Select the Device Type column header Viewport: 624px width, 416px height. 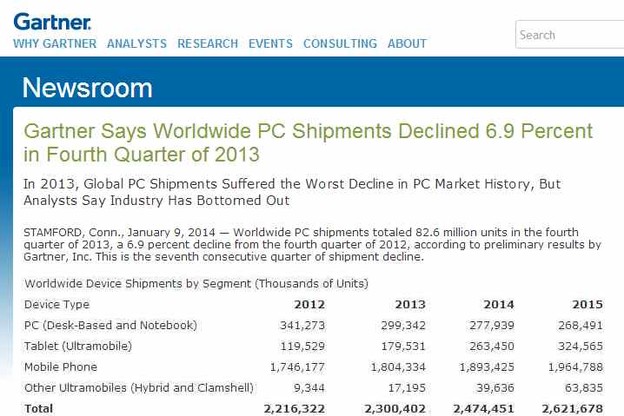point(57,304)
